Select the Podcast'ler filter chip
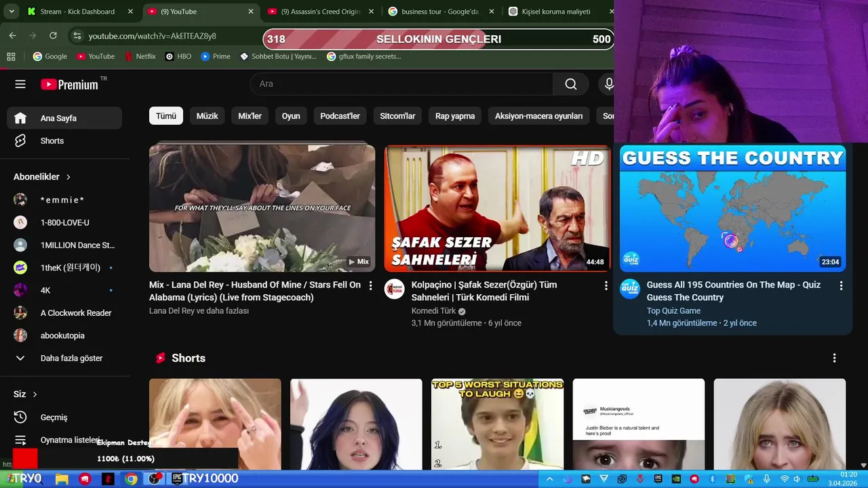Image resolution: width=868 pixels, height=488 pixels. (x=340, y=116)
